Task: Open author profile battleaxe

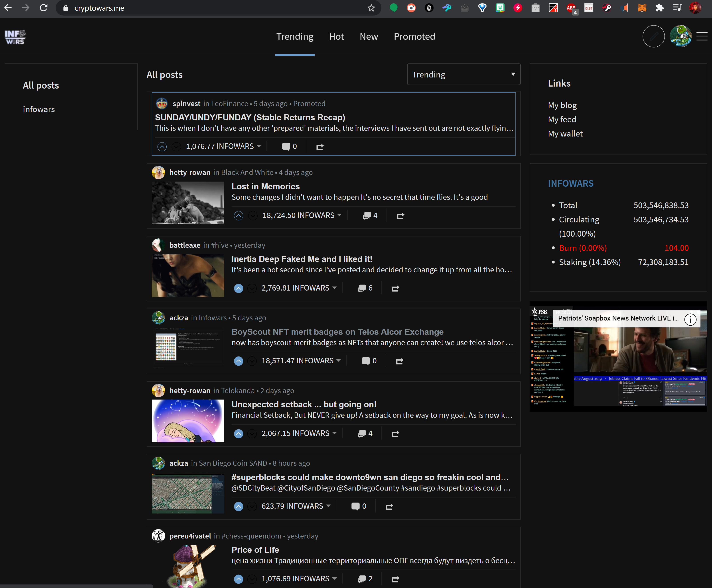Action: [x=185, y=245]
